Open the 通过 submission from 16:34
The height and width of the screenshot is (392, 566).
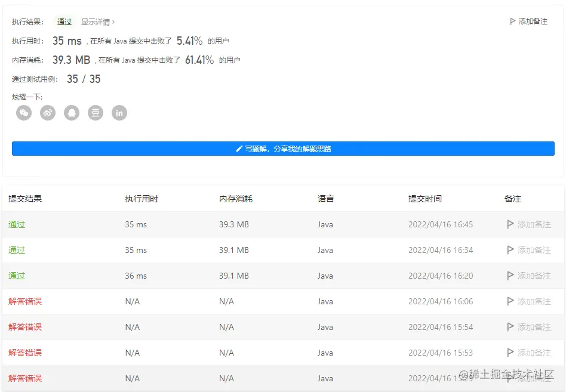[17, 250]
